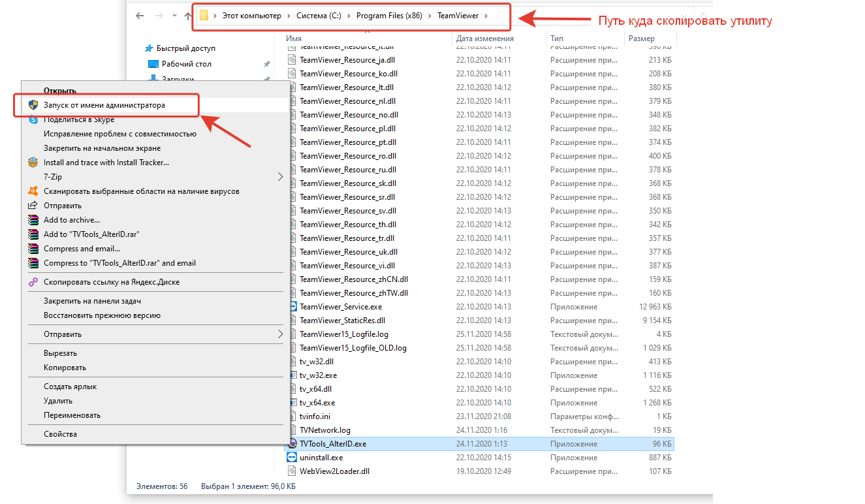This screenshot has height=504, width=865.
Task: Navigate to Этот компьютер in address bar
Action: point(251,15)
